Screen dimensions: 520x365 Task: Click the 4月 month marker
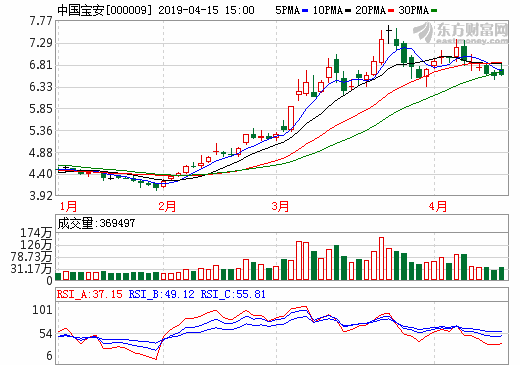[438, 206]
